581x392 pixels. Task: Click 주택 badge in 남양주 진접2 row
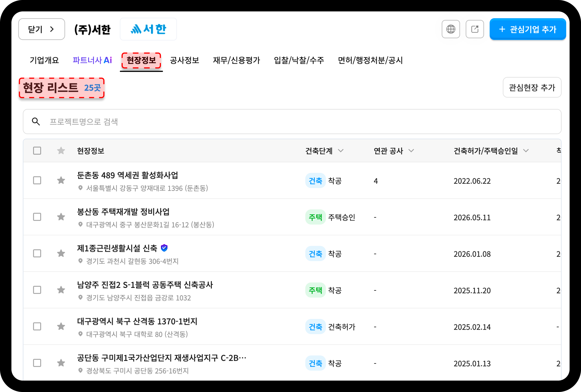tap(315, 290)
